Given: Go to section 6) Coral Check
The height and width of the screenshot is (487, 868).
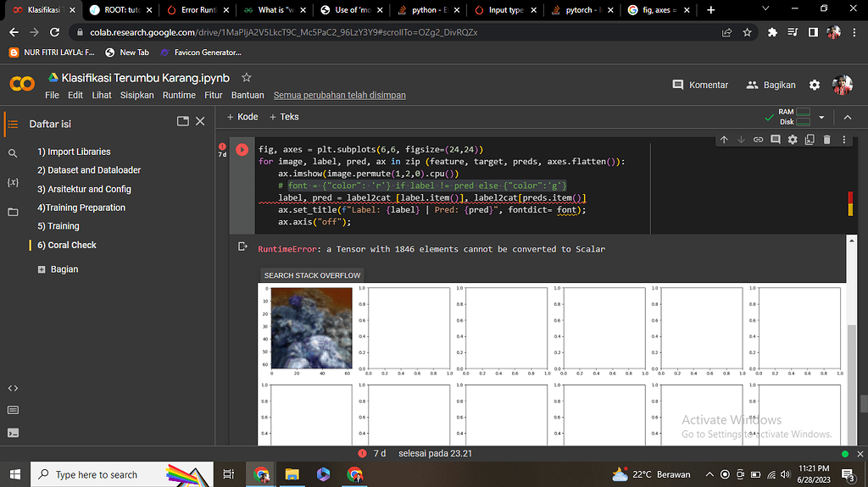Looking at the screenshot, I should pos(67,245).
